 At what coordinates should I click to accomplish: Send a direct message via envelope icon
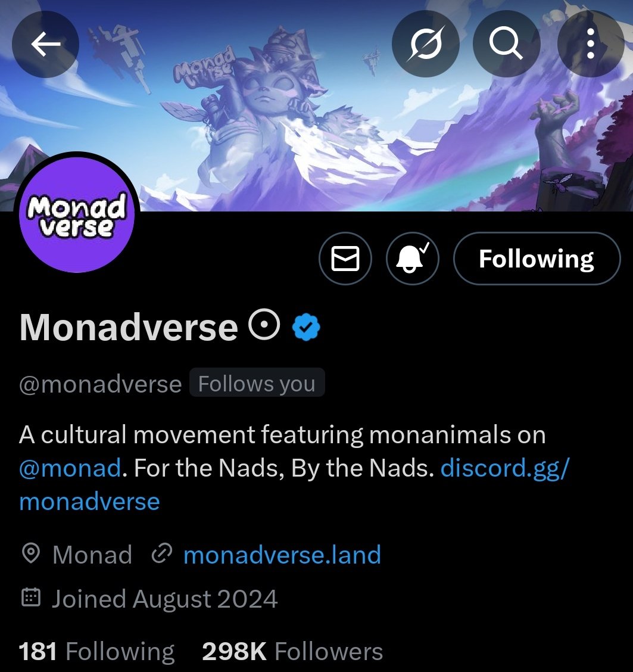[345, 259]
